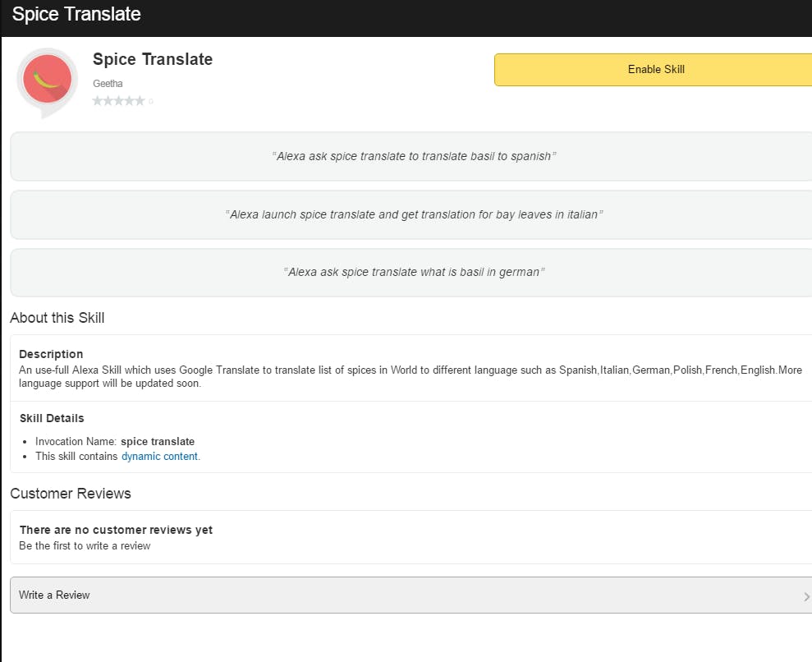Open the dynamic content link
The width and height of the screenshot is (812, 662).
159,457
